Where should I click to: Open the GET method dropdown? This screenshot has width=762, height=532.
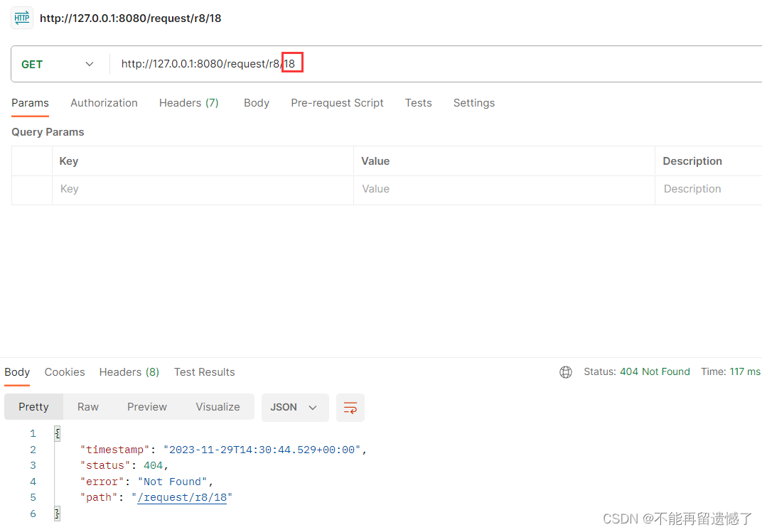(x=58, y=64)
